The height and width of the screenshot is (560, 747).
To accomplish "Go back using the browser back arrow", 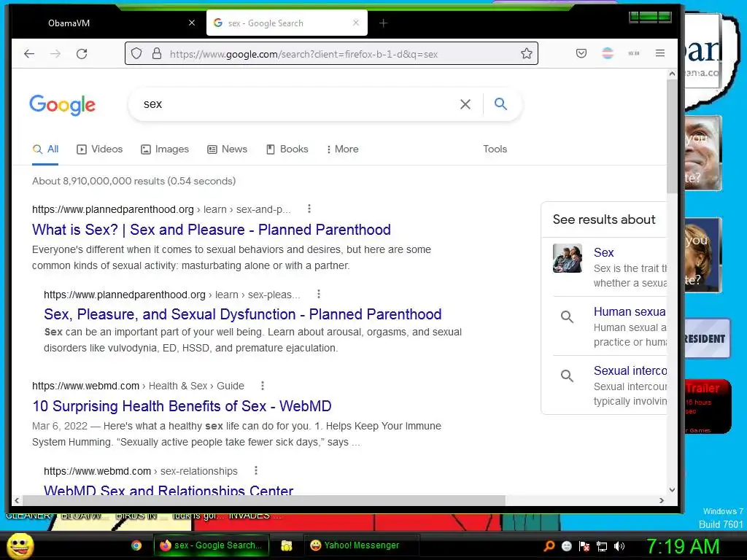I will [x=29, y=54].
